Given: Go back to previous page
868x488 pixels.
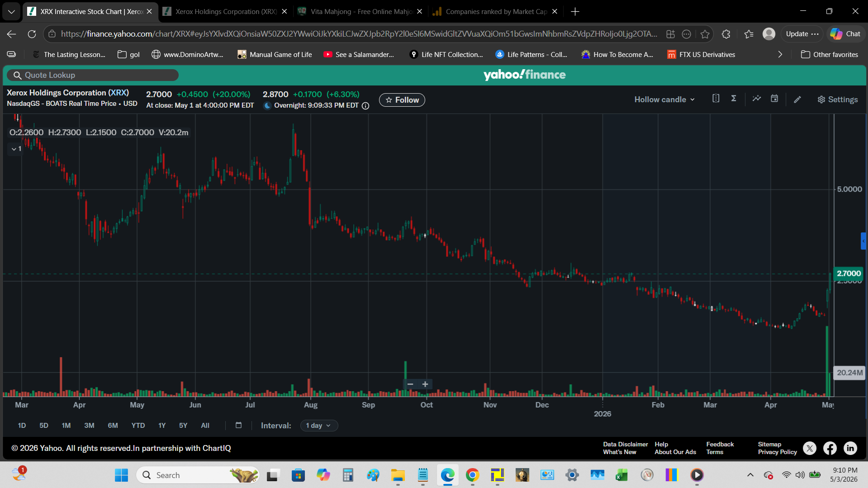Looking at the screenshot, I should (12, 34).
